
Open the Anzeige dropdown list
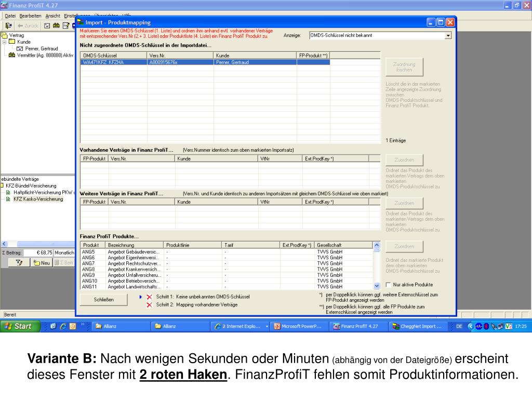(x=448, y=36)
